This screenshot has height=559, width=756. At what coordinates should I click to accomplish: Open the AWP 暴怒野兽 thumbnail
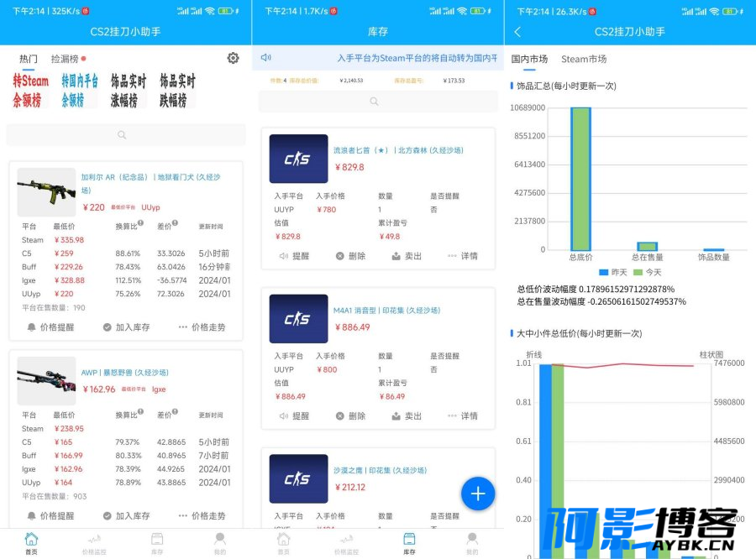click(x=46, y=381)
